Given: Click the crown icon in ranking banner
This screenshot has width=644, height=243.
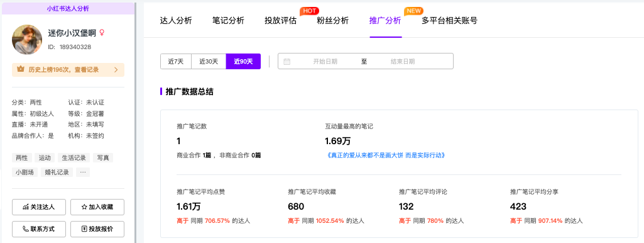Looking at the screenshot, I should 21,69.
